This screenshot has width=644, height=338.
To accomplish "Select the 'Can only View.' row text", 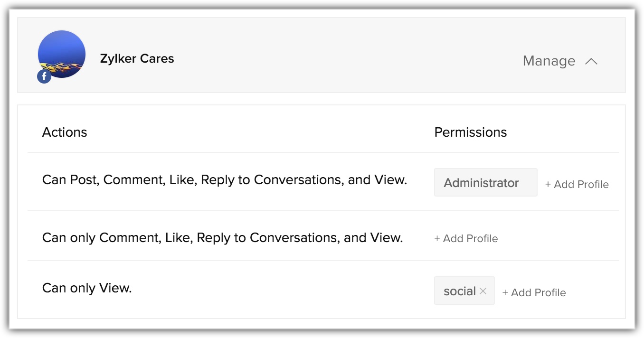I will (x=87, y=288).
